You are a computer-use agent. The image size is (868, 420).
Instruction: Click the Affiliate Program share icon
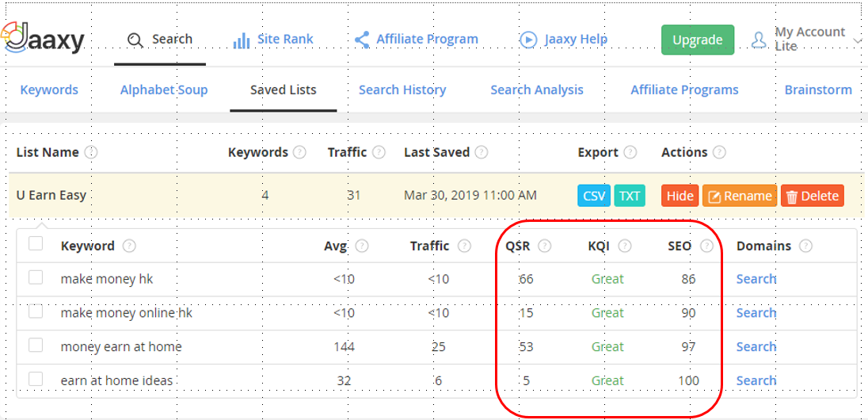coord(362,40)
